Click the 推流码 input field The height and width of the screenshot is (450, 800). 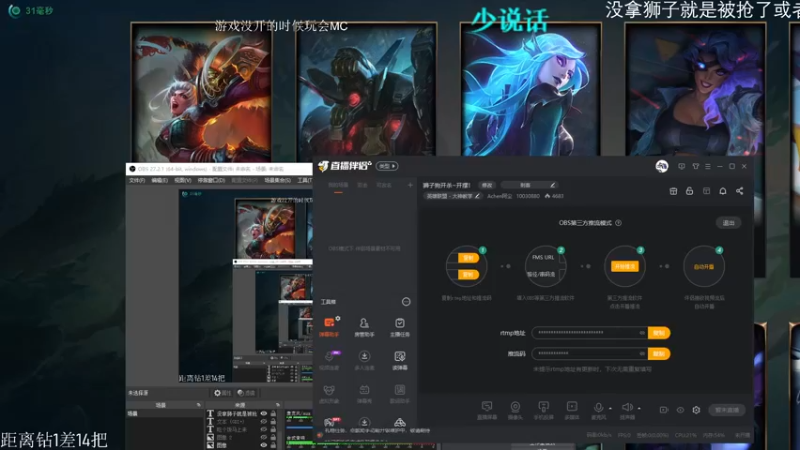pos(590,353)
